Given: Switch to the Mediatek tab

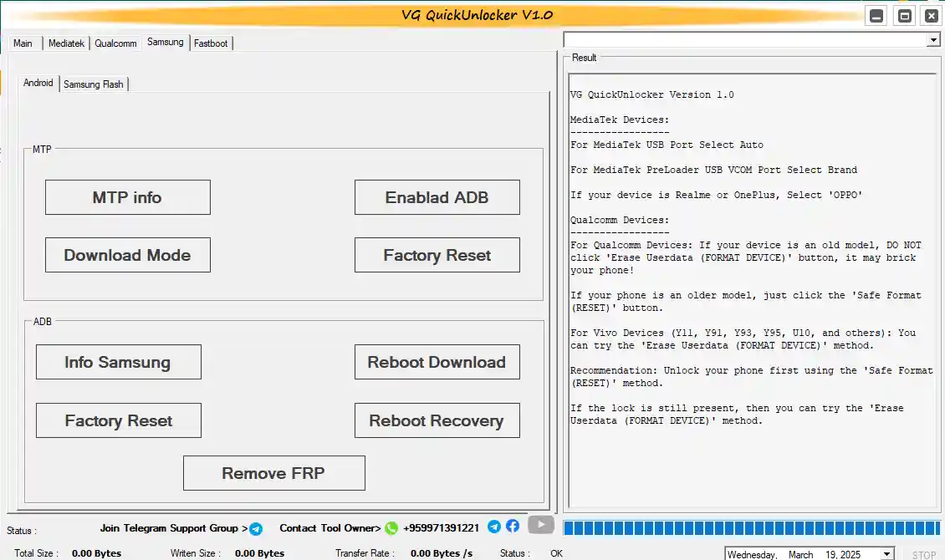Looking at the screenshot, I should pyautogui.click(x=66, y=43).
